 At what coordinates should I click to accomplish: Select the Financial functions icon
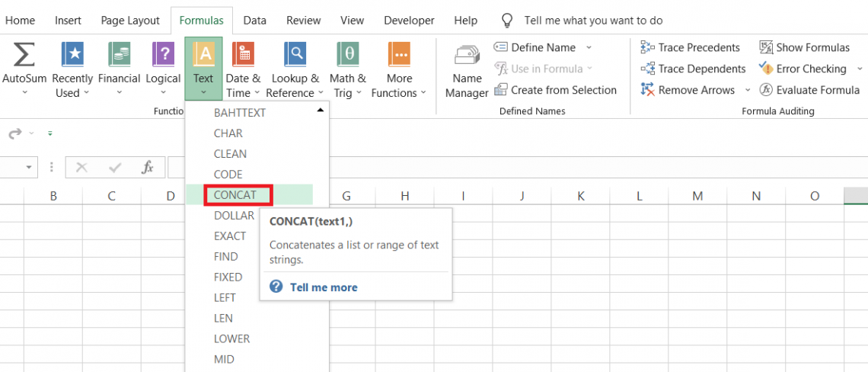point(120,55)
